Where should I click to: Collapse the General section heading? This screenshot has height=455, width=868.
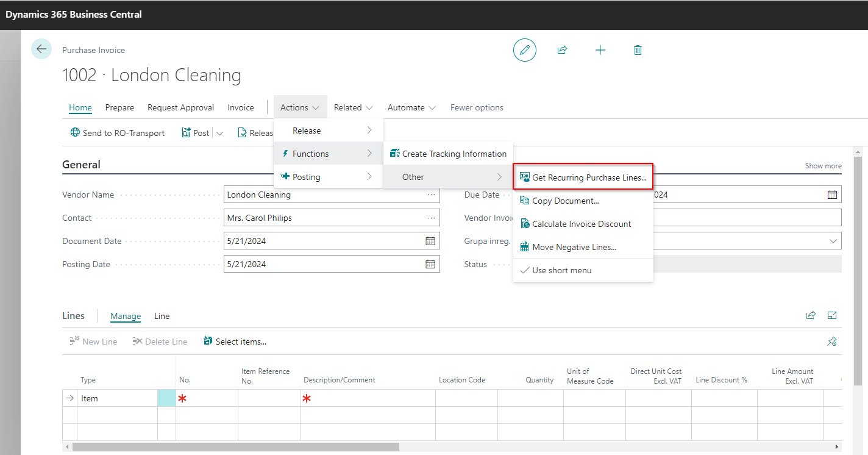coord(81,165)
